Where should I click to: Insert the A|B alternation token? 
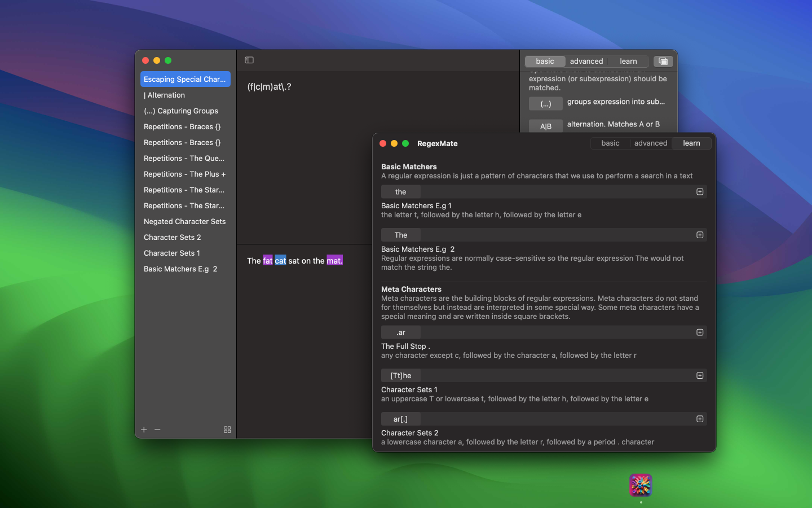click(546, 126)
